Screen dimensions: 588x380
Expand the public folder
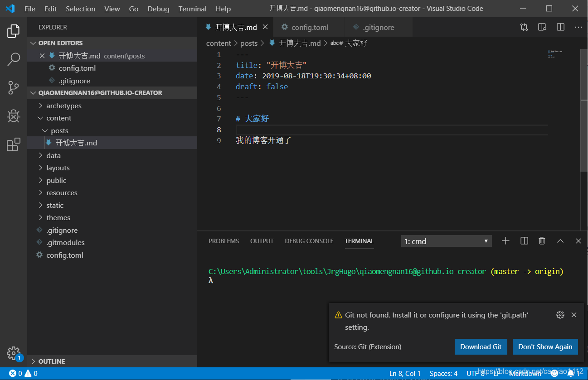[x=112, y=180]
